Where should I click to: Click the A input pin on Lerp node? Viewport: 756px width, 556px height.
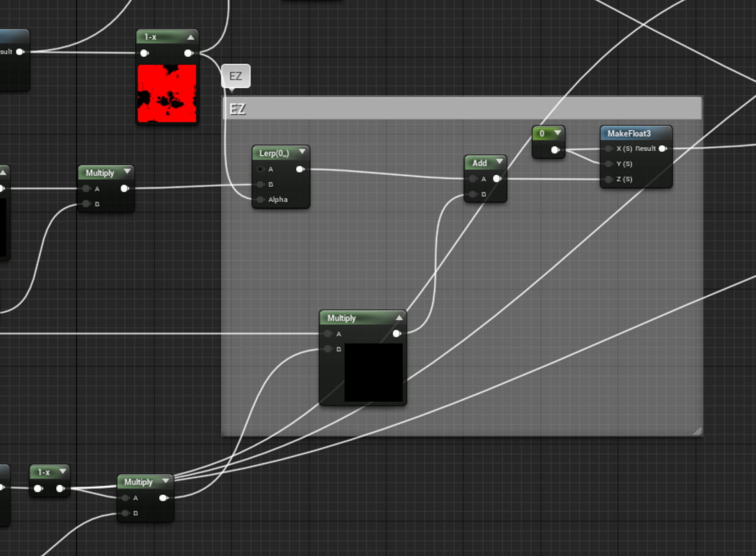[x=261, y=170]
